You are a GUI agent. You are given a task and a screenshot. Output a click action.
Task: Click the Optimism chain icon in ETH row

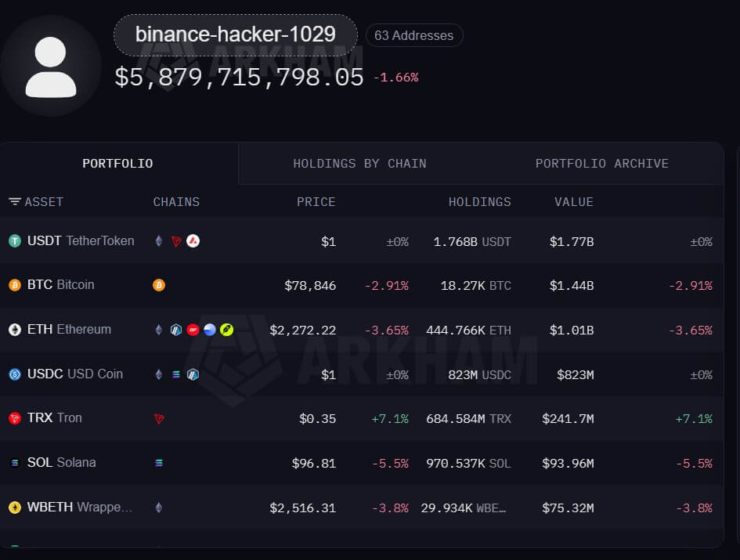tap(193, 330)
